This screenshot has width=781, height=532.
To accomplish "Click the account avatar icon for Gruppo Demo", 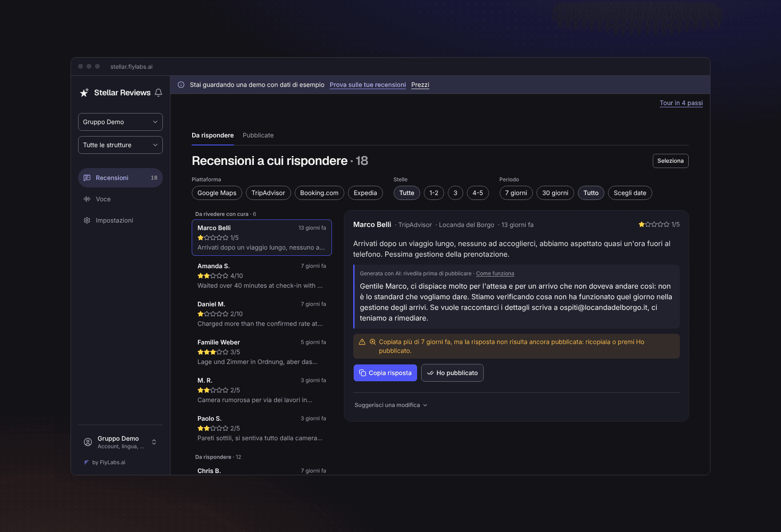I will coord(88,442).
